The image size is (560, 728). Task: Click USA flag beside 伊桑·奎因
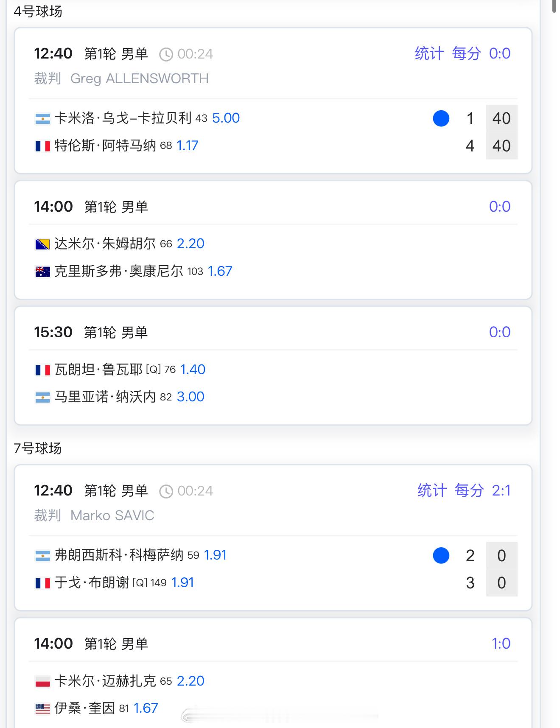42,708
